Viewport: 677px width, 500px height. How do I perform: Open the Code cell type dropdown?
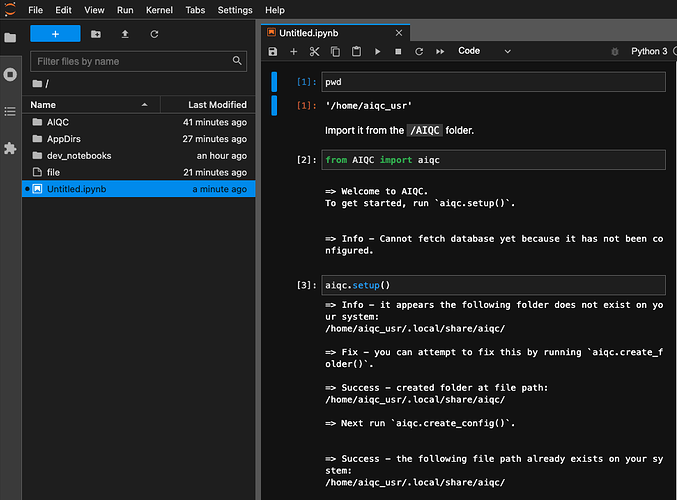click(x=484, y=51)
